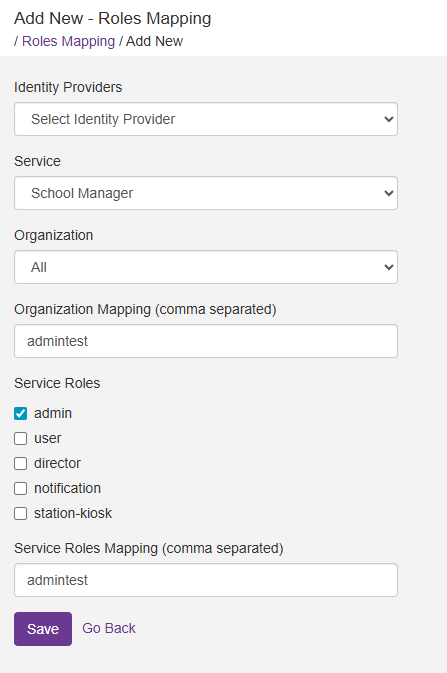447x673 pixels.
Task: Focus the Organization Mapping text field
Action: [206, 341]
